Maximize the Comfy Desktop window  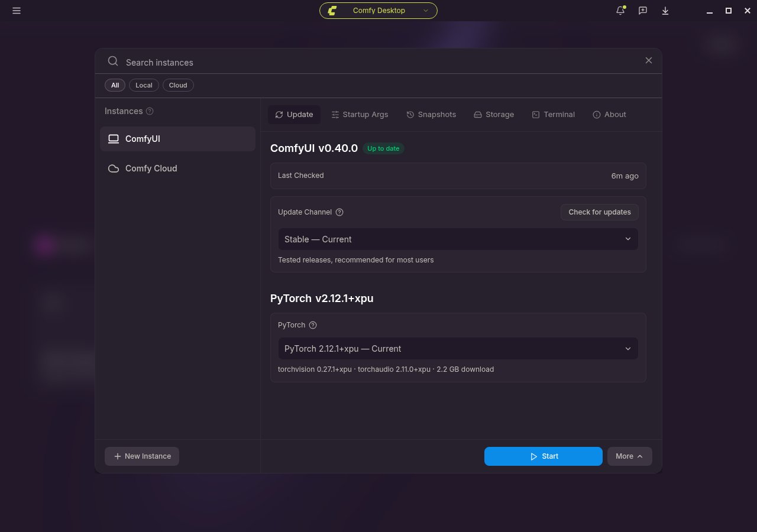729,11
